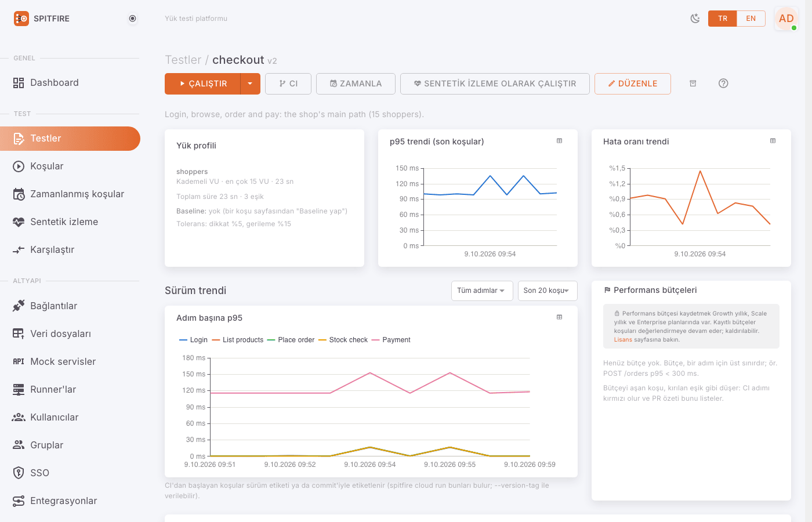Click the Dashboard grid icon in sidebar
Viewport: 812px width, 522px height.
19,83
